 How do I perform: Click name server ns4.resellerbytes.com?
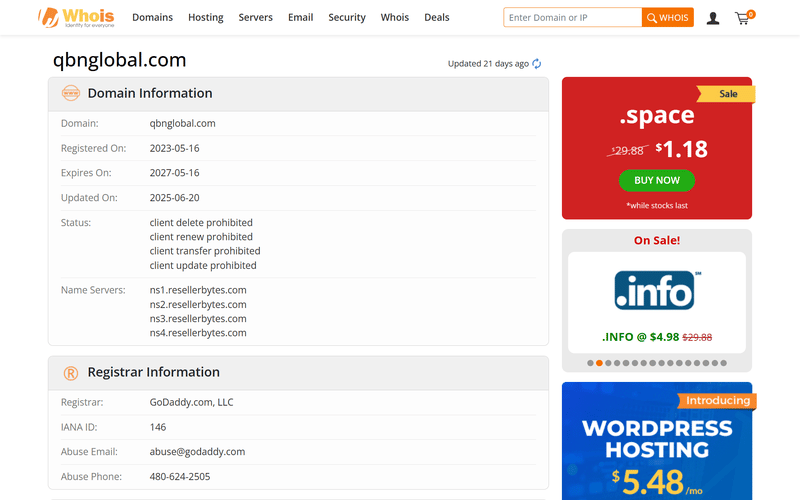coord(198,333)
